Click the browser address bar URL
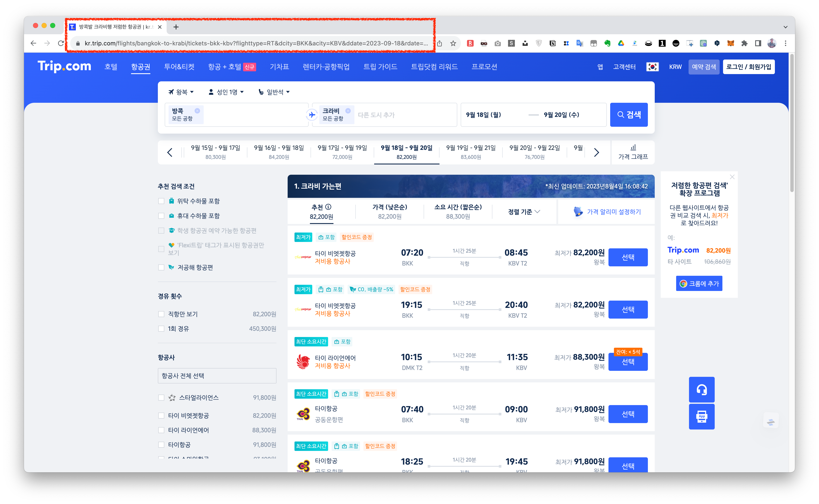Image resolution: width=819 pixels, height=504 pixels. coord(256,43)
